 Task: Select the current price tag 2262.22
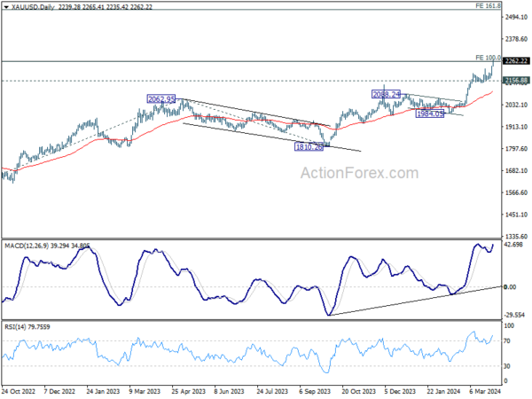click(516, 61)
